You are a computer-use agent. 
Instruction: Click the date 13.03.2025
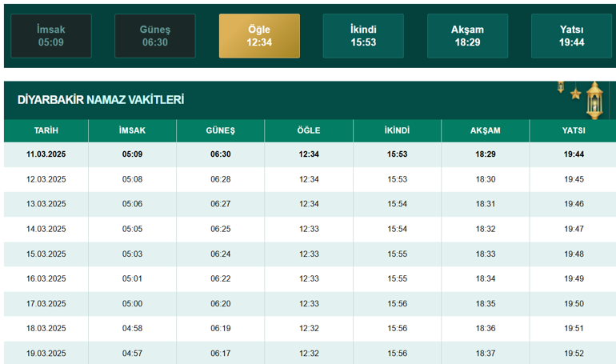click(x=46, y=204)
